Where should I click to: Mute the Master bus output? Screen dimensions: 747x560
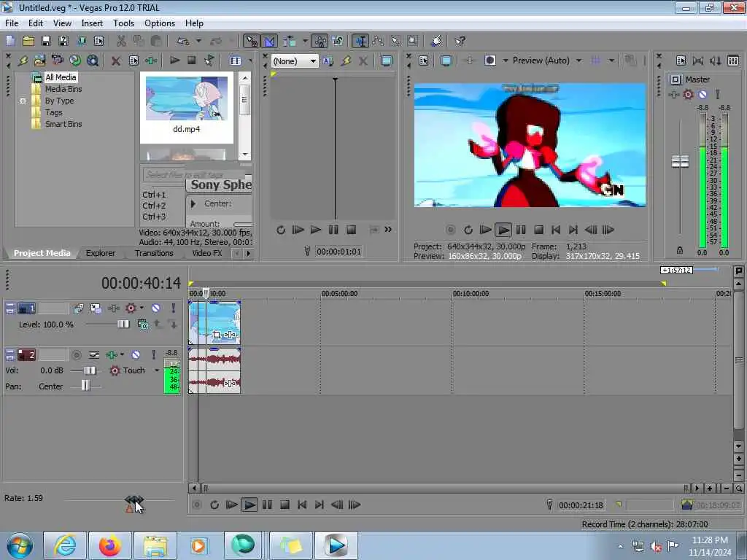(703, 94)
